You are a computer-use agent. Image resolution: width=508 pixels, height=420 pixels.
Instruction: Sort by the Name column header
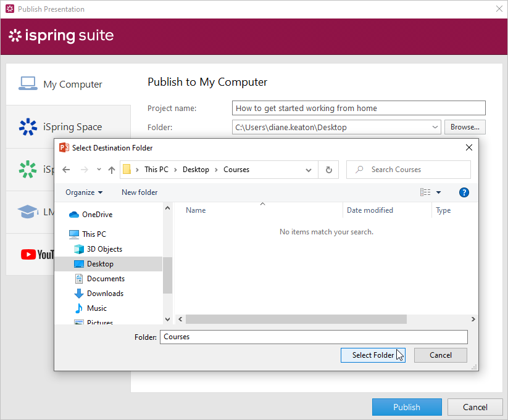[259, 210]
